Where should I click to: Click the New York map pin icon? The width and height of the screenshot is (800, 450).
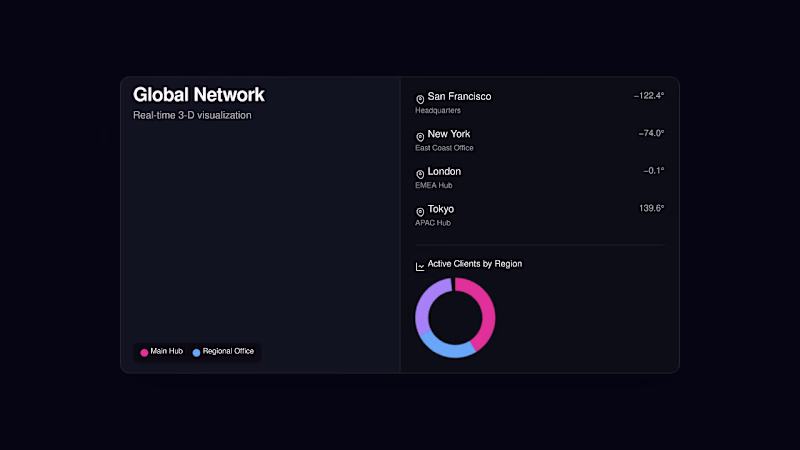(x=420, y=136)
